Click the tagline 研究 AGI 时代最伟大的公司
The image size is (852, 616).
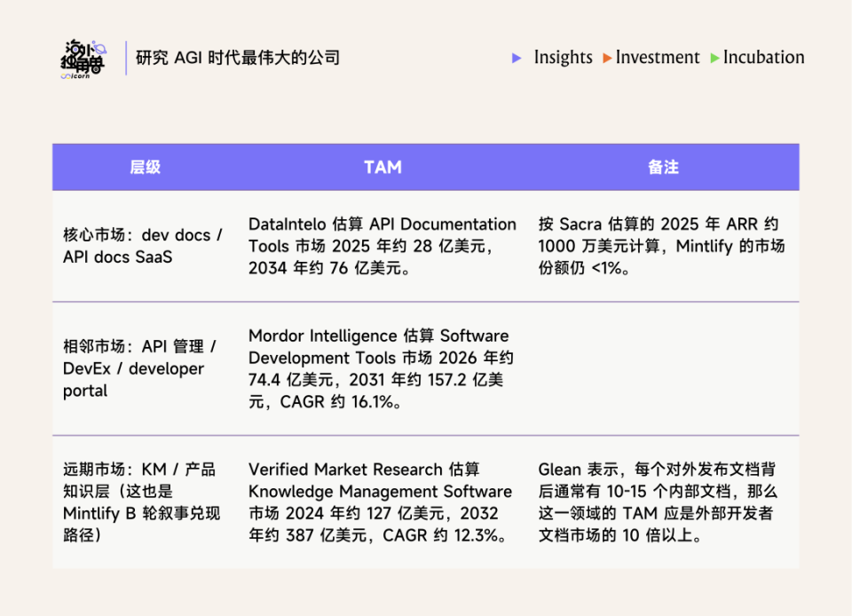point(238,58)
